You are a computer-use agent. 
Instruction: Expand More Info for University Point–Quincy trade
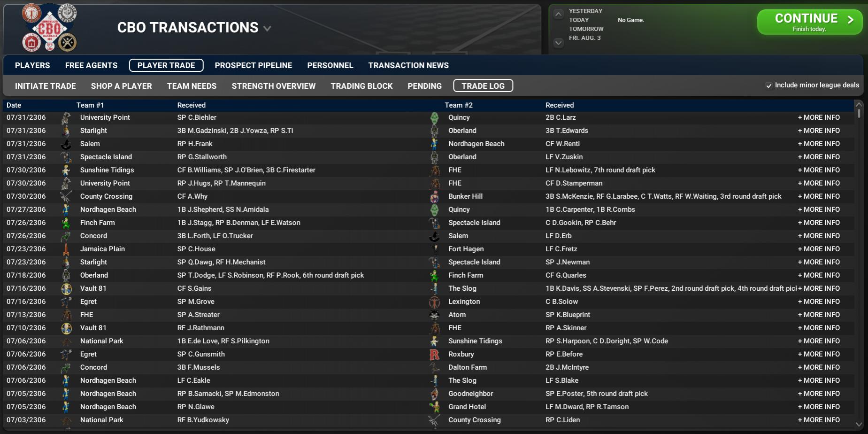click(x=819, y=118)
